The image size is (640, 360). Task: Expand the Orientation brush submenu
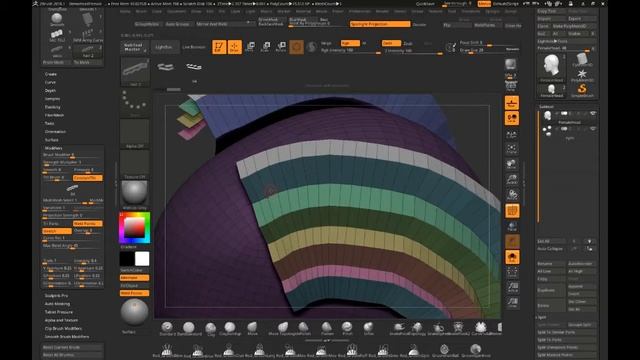tap(55, 132)
